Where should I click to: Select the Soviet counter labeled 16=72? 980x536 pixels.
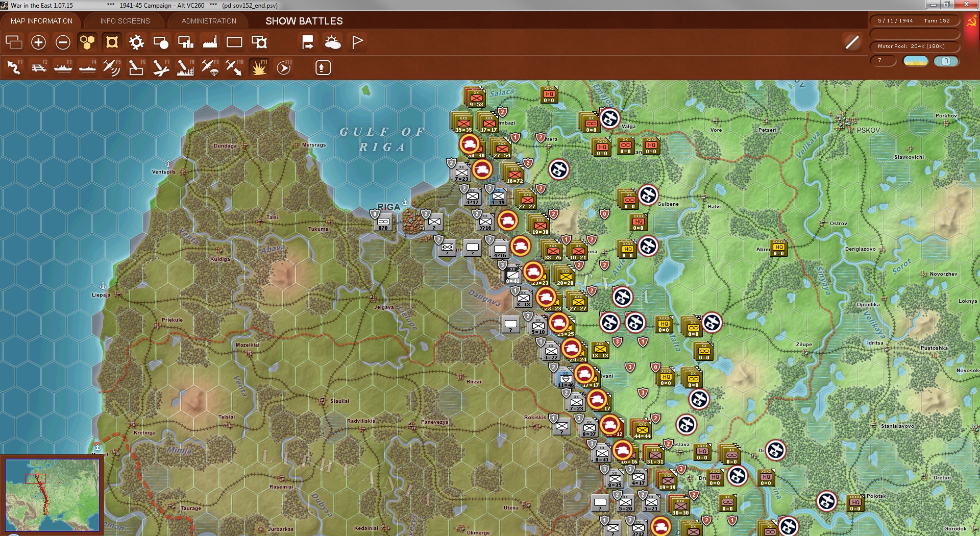514,174
